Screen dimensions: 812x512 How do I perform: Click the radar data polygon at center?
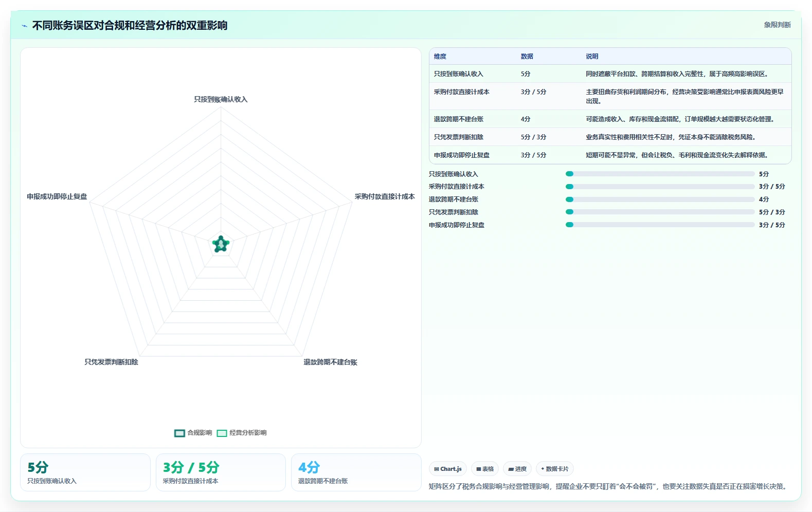tap(221, 245)
